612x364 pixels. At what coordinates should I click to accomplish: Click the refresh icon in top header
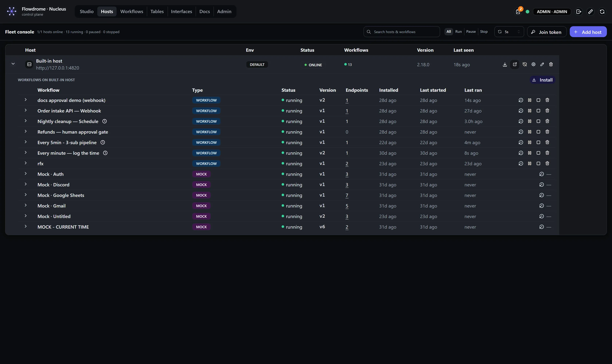[x=602, y=11]
